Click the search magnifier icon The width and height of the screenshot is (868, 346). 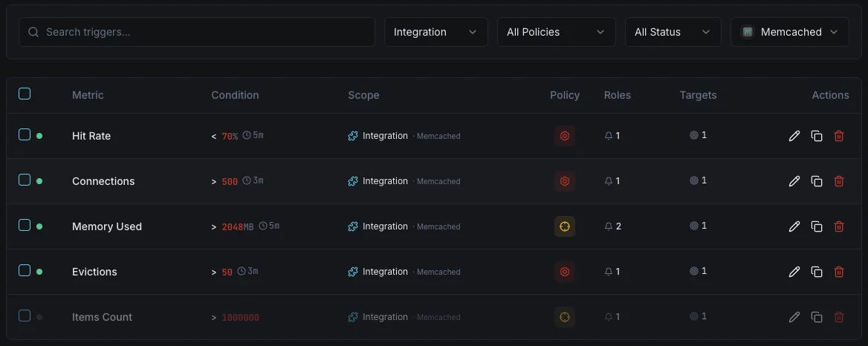tap(33, 32)
